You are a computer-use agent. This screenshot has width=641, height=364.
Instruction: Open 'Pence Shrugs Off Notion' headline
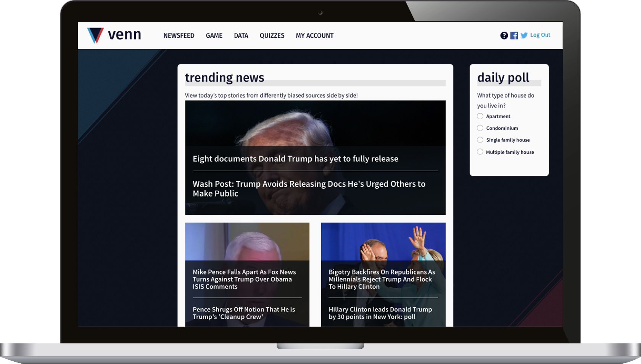coord(244,313)
